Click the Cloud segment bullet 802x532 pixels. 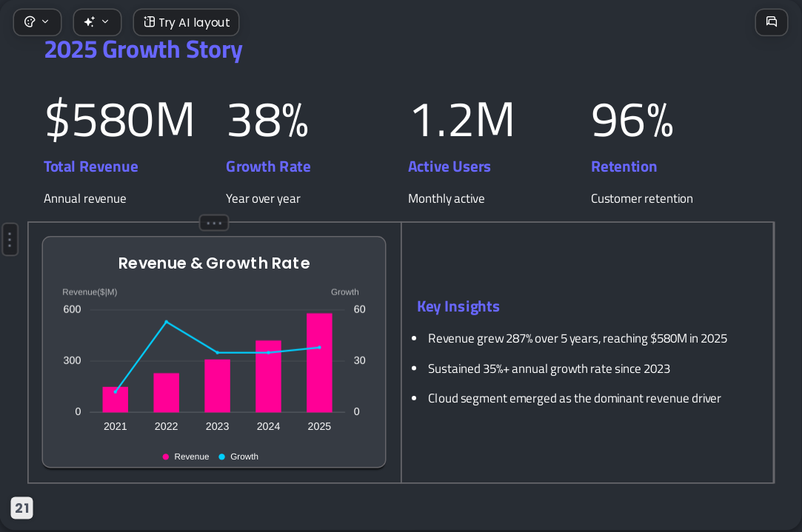tap(575, 399)
